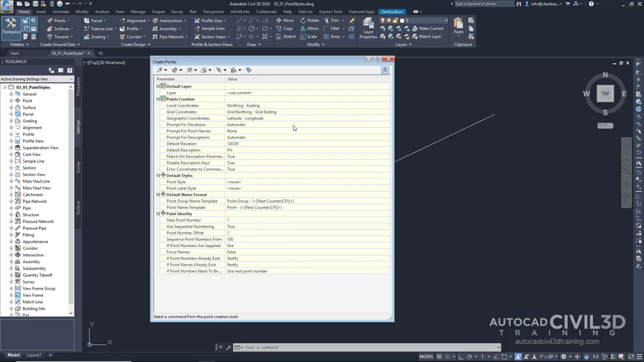The height and width of the screenshot is (362, 644).
Task: Click the ViewCube TOP face
Action: click(605, 94)
